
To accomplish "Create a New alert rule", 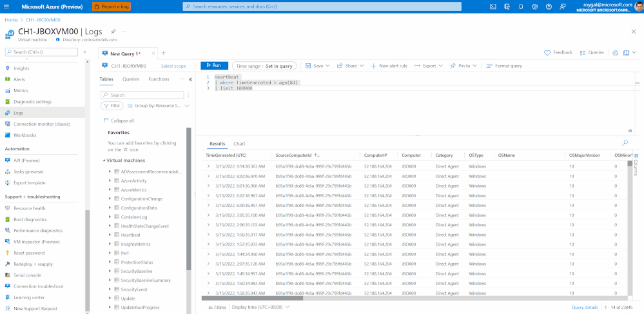I will point(389,66).
